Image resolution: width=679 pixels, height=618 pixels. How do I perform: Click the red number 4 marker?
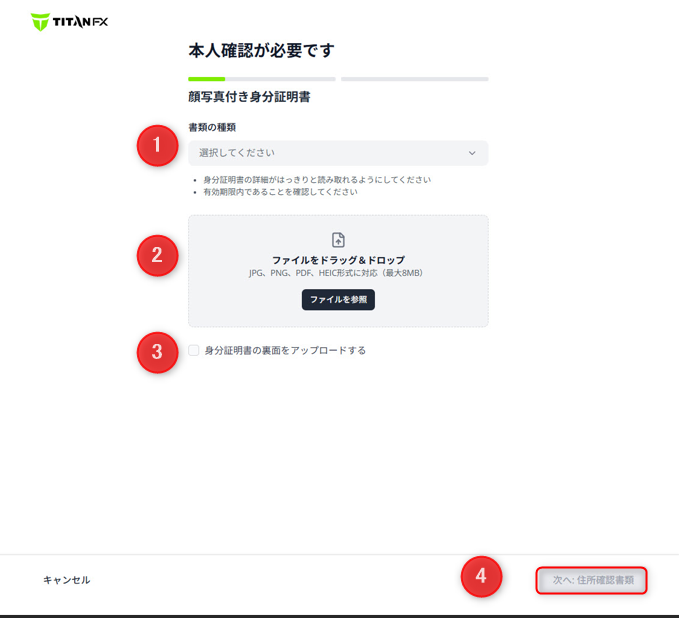tap(481, 576)
